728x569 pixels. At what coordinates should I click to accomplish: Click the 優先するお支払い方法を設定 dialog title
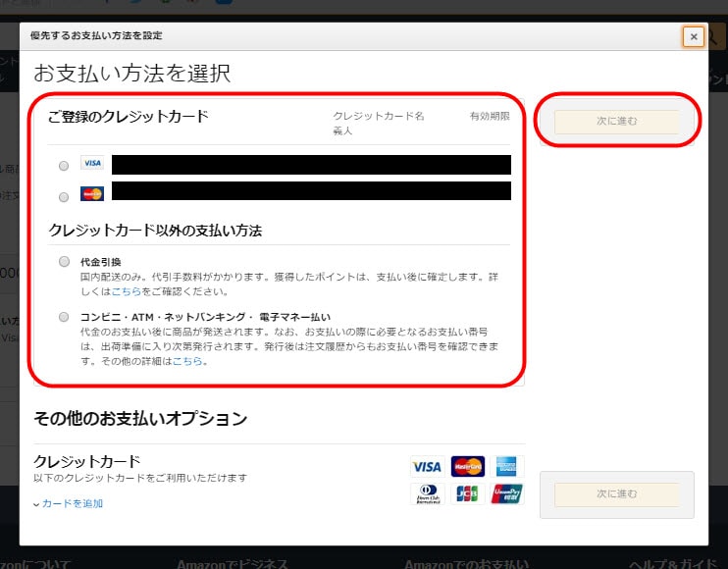point(96,35)
